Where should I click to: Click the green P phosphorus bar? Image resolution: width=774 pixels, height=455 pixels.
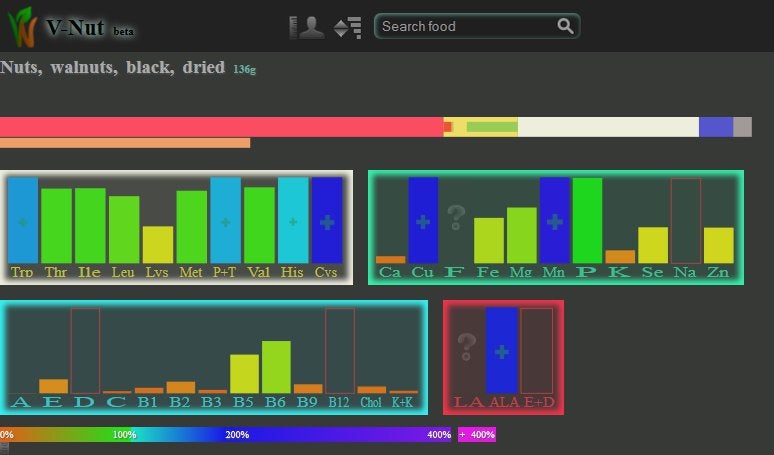coord(587,220)
